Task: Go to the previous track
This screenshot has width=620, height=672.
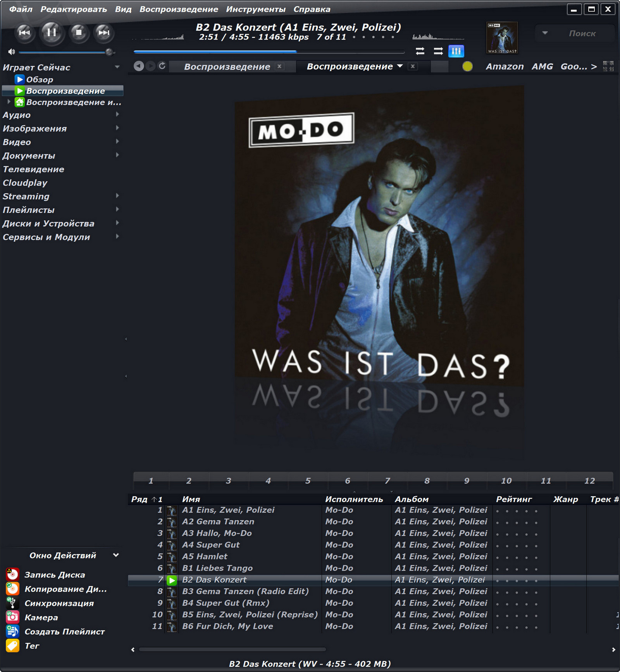Action: pyautogui.click(x=24, y=33)
